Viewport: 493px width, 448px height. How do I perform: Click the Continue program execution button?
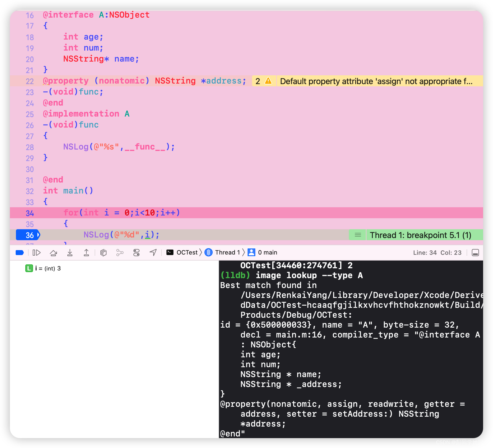click(x=37, y=253)
